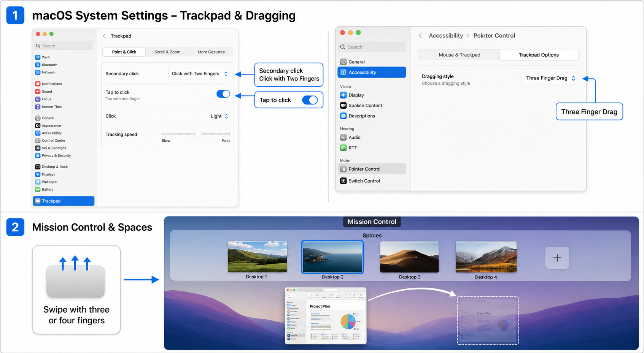
Task: Open the Dragging style dropdown
Action: (x=550, y=78)
